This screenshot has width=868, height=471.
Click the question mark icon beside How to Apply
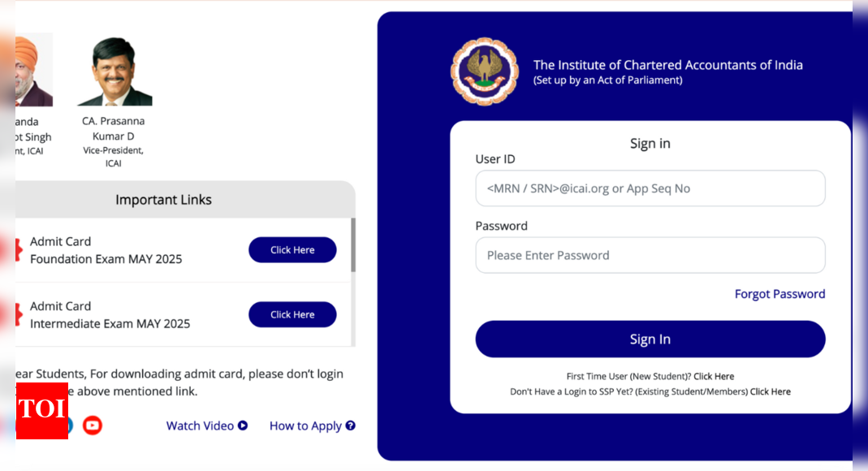(x=351, y=426)
